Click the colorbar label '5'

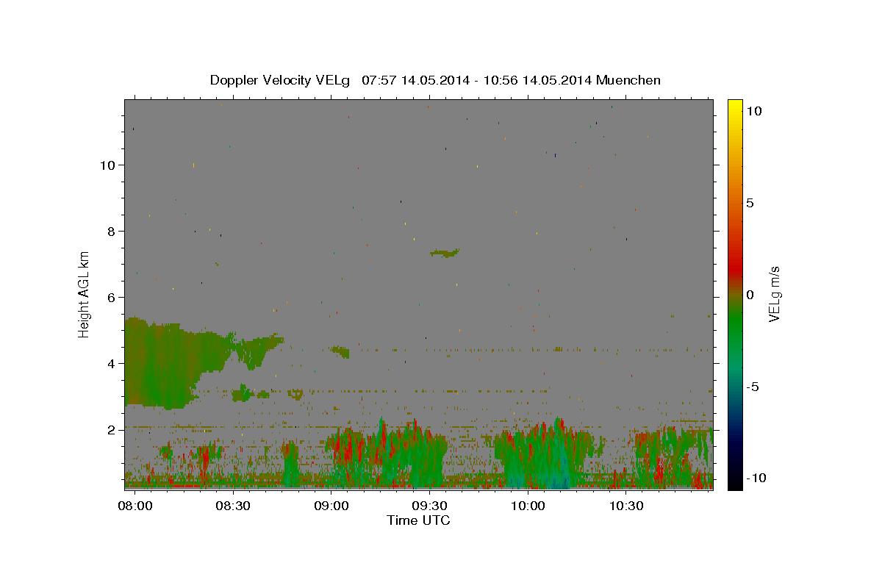(750, 203)
